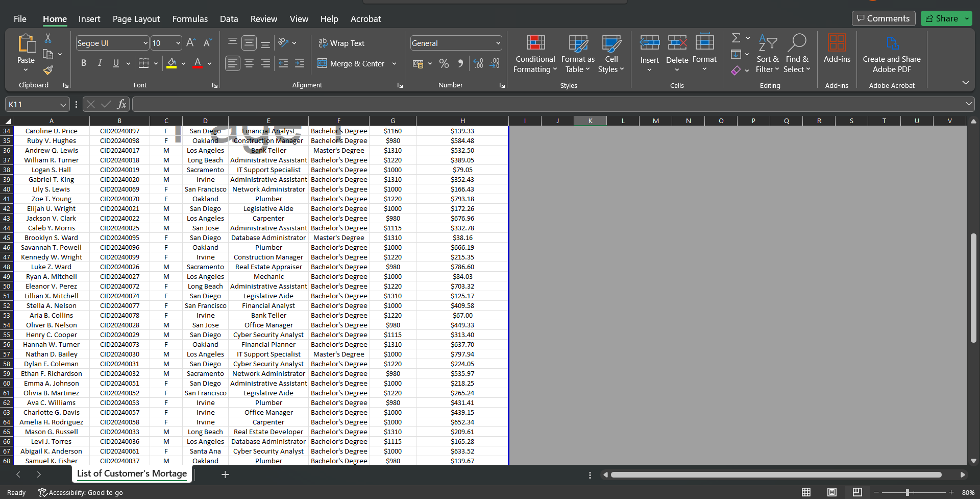Switch to Page Break Preview view
980x499 pixels.
(857, 492)
